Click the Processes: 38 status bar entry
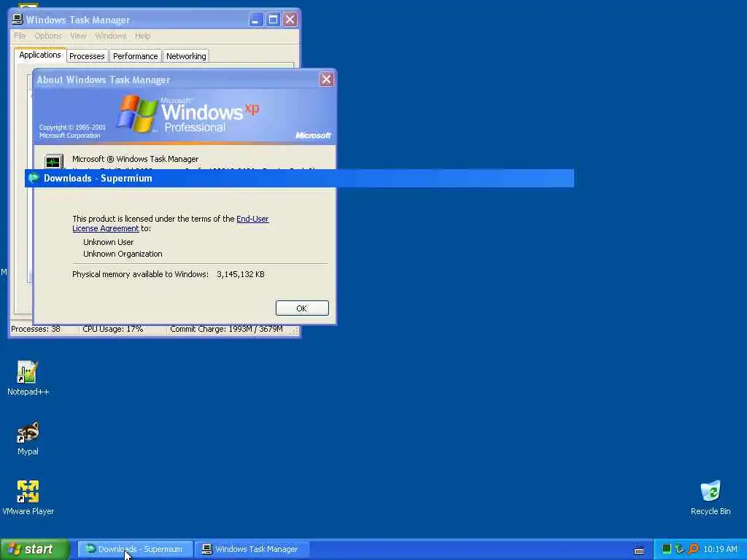The image size is (747, 560). tap(36, 329)
